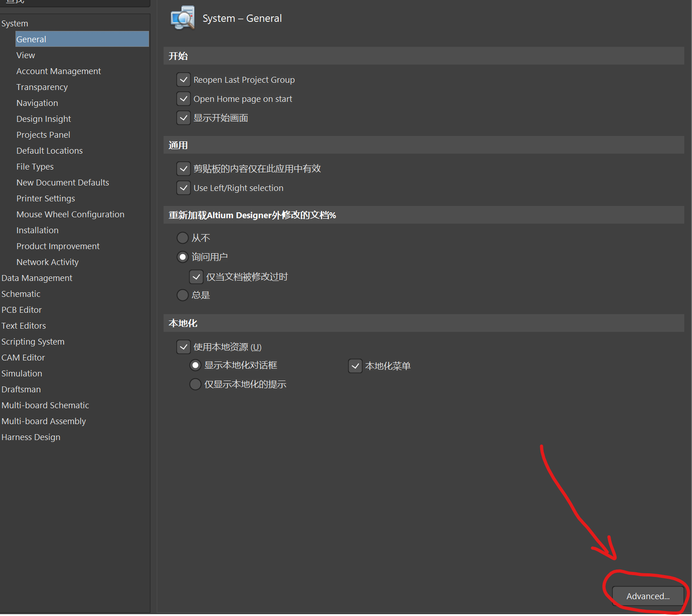Image resolution: width=692 pixels, height=616 pixels.
Task: Select the 总是 radio option
Action: coord(183,295)
